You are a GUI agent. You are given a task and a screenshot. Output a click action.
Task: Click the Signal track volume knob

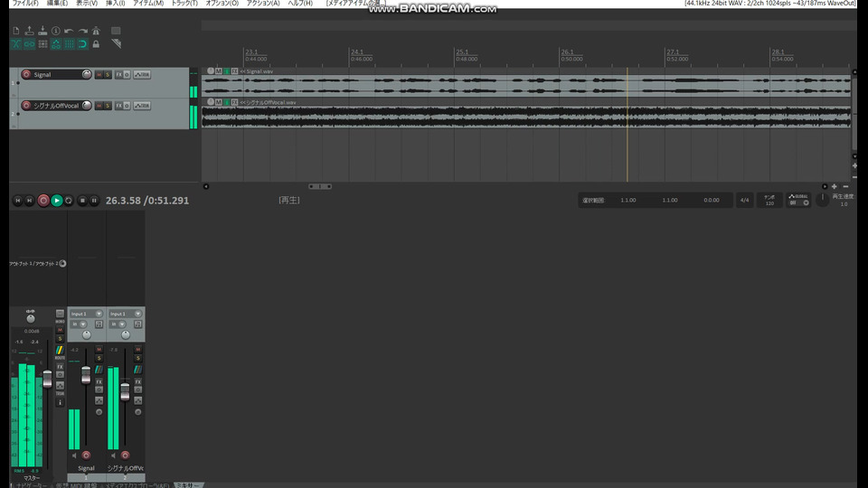click(87, 74)
